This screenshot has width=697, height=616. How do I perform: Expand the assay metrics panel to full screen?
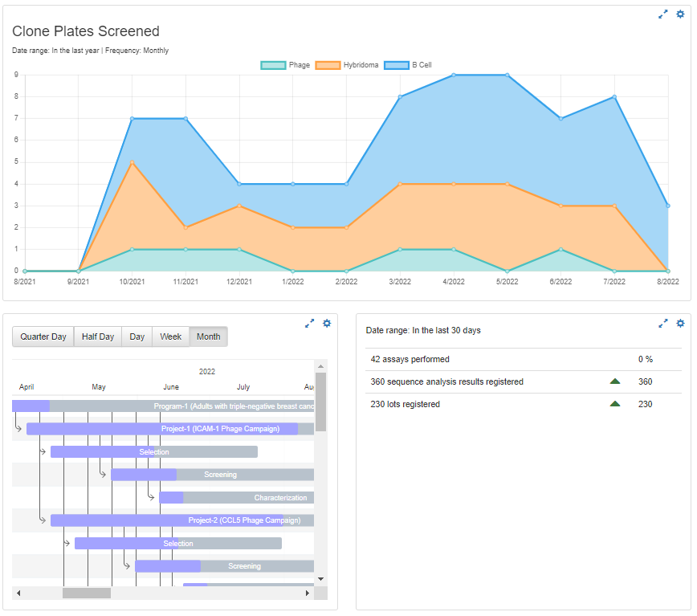tap(662, 323)
